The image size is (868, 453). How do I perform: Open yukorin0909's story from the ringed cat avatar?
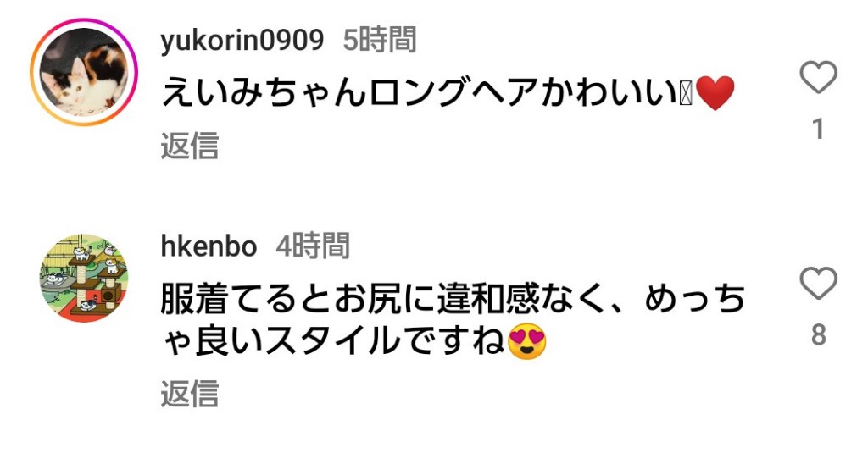84,73
